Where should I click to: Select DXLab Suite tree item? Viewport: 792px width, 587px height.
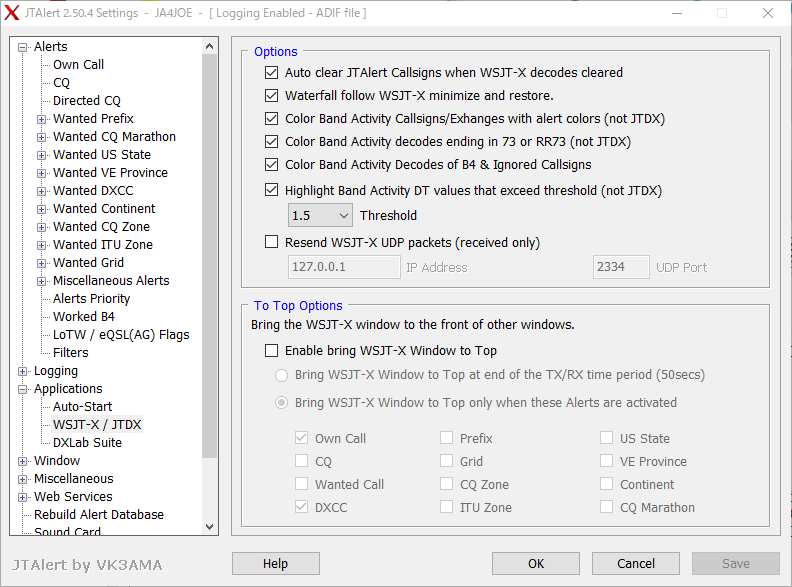coord(87,443)
